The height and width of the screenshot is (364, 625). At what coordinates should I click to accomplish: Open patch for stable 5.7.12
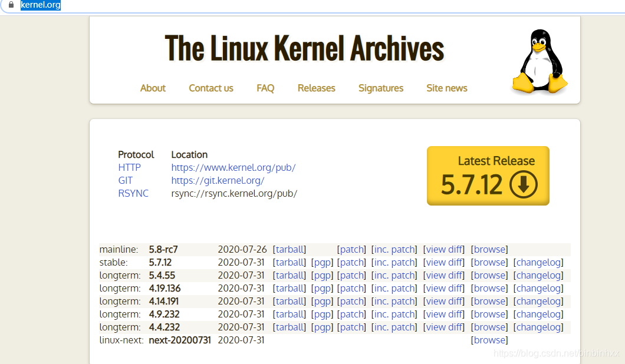351,263
